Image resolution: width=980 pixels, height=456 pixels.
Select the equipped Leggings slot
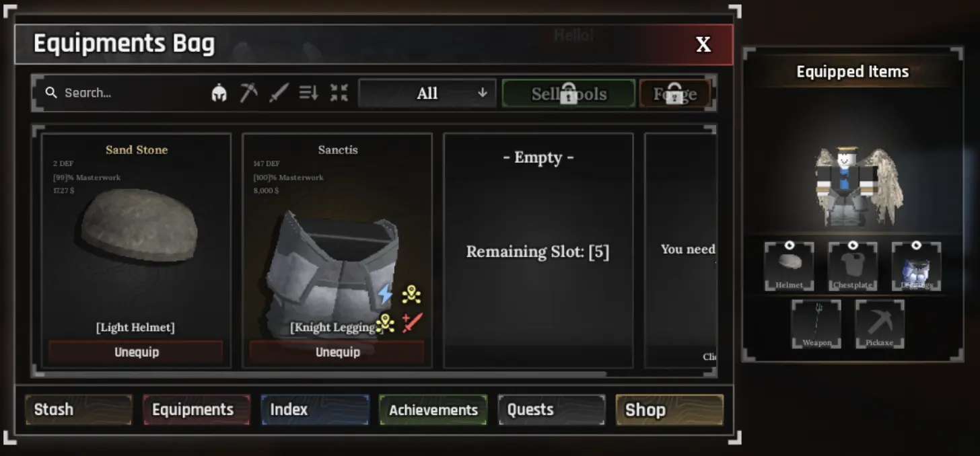coord(916,266)
